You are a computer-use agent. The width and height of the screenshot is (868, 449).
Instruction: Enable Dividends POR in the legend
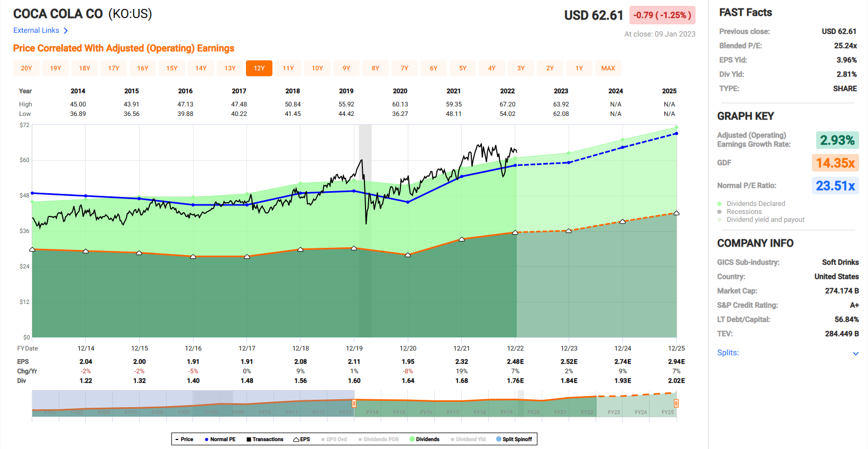(x=379, y=439)
